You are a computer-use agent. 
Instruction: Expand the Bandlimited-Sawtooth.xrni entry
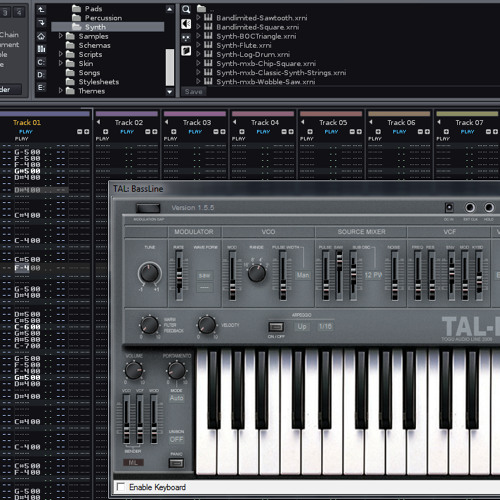click(198, 17)
